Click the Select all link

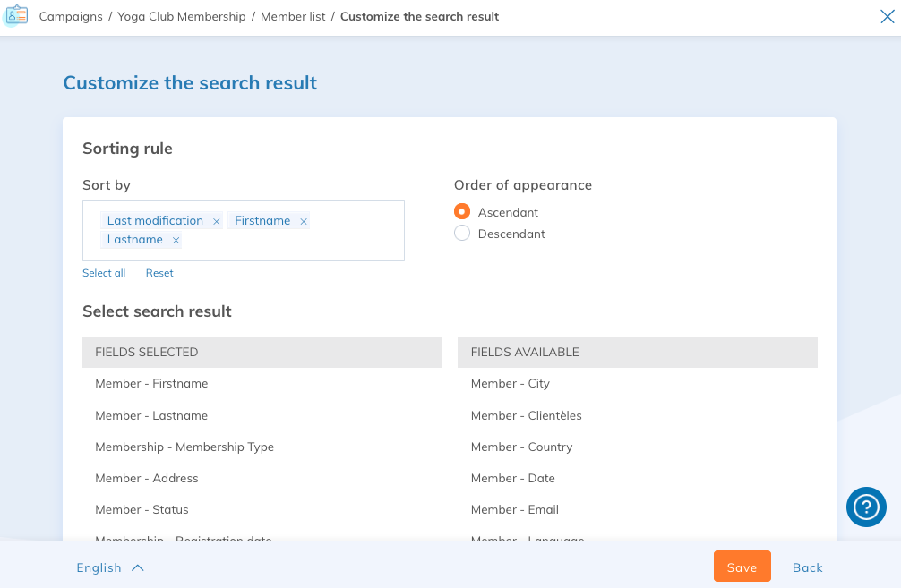tap(104, 273)
